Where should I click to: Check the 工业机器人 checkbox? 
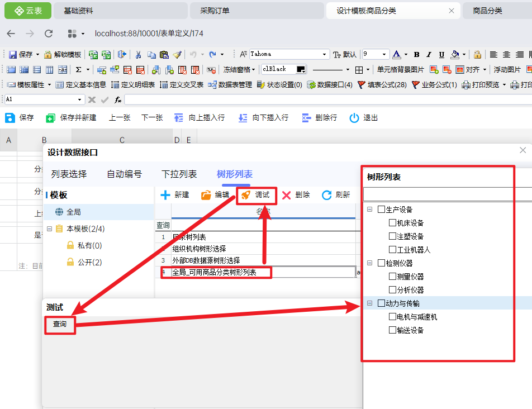(x=392, y=250)
